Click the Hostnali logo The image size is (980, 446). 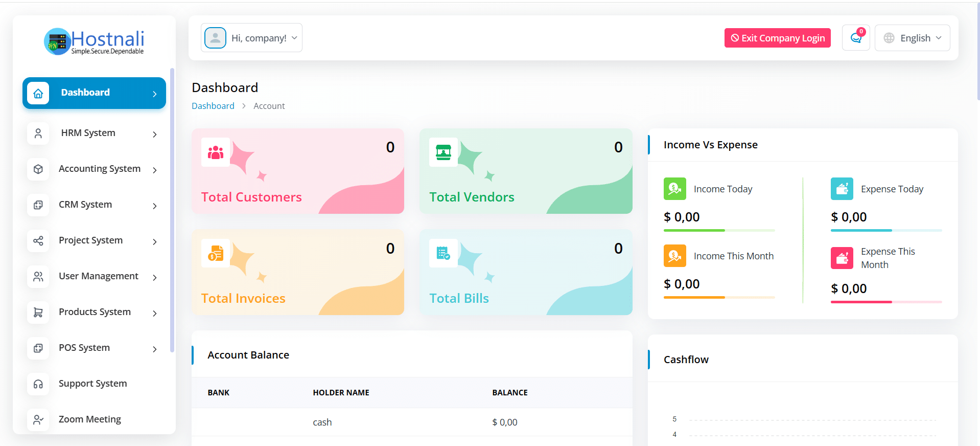[94, 41]
